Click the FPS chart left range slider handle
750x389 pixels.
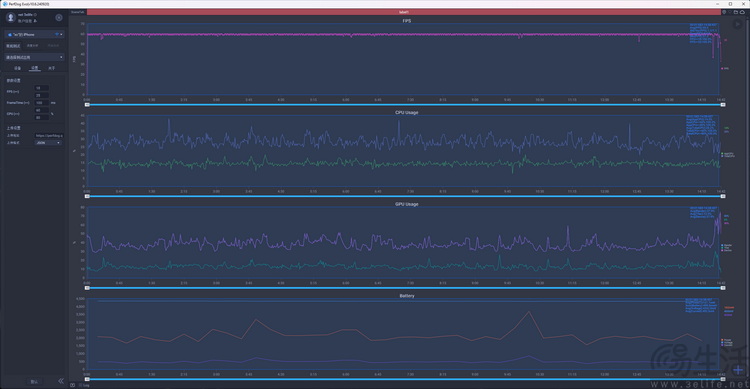pos(87,104)
